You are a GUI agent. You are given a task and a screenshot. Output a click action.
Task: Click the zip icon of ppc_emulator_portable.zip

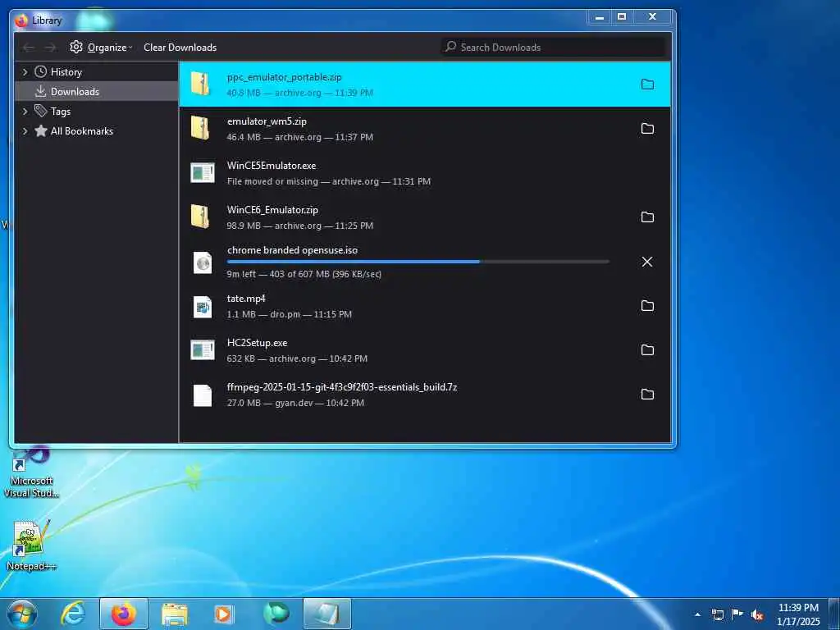[200, 84]
